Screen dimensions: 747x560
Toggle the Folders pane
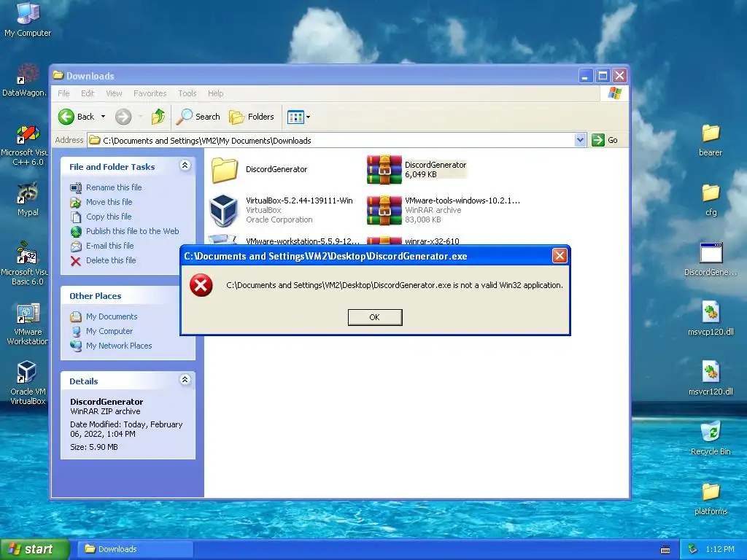252,117
